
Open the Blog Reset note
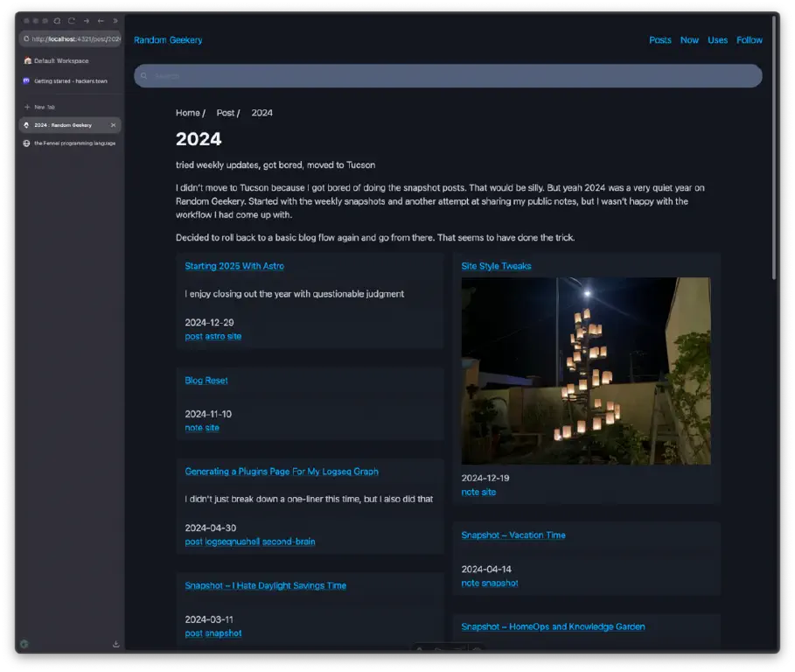(206, 381)
